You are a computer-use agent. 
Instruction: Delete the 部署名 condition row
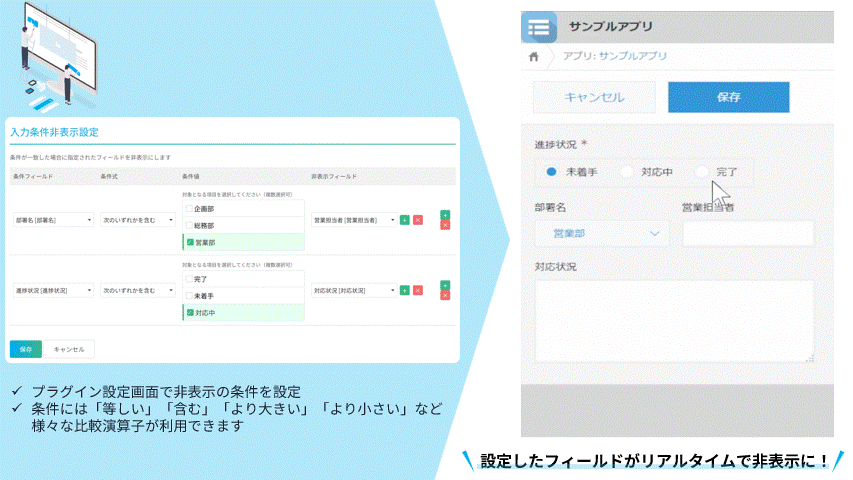(445, 225)
